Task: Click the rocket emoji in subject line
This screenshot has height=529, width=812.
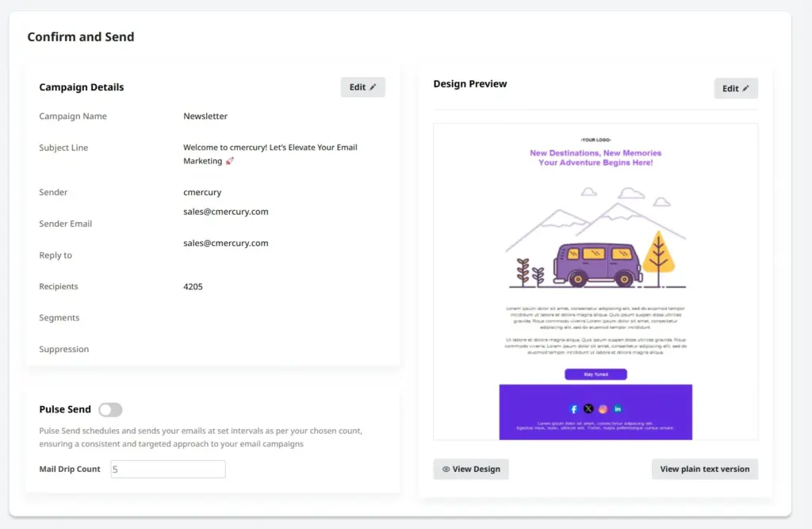Action: [229, 161]
